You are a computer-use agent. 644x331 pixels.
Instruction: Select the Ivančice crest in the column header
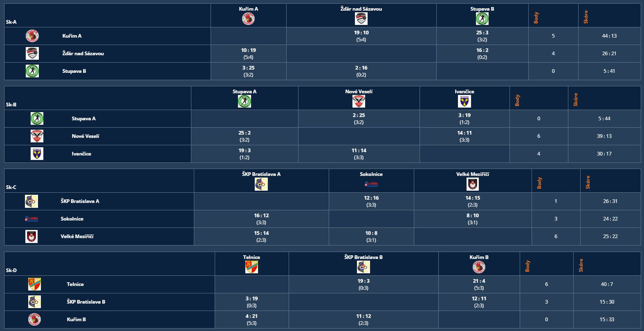tap(464, 101)
